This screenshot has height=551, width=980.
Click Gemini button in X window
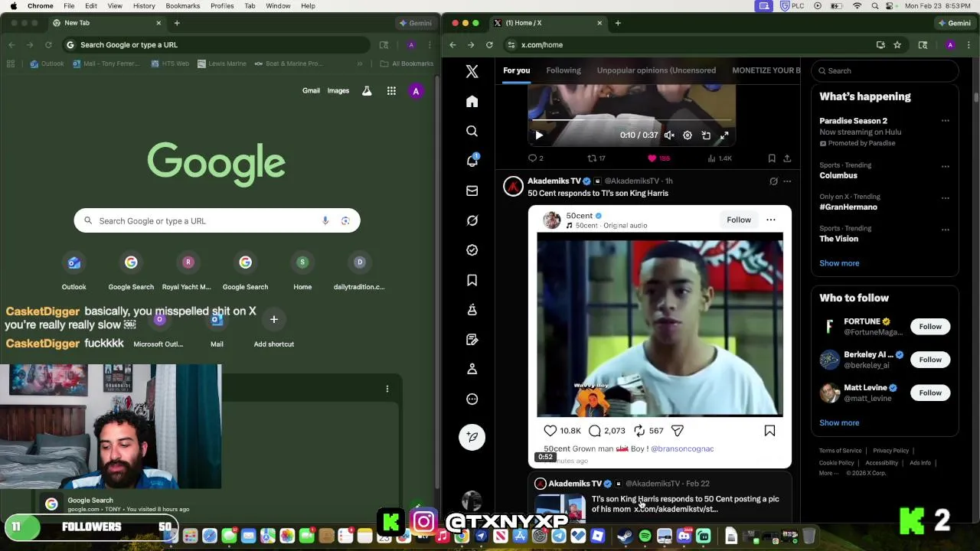click(x=953, y=23)
